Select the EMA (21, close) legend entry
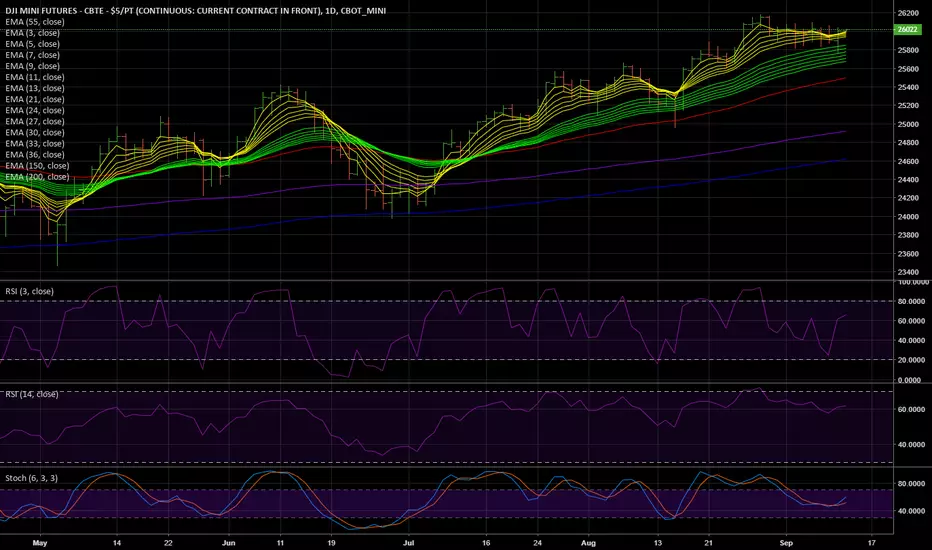Image resolution: width=932 pixels, height=550 pixels. [35, 99]
